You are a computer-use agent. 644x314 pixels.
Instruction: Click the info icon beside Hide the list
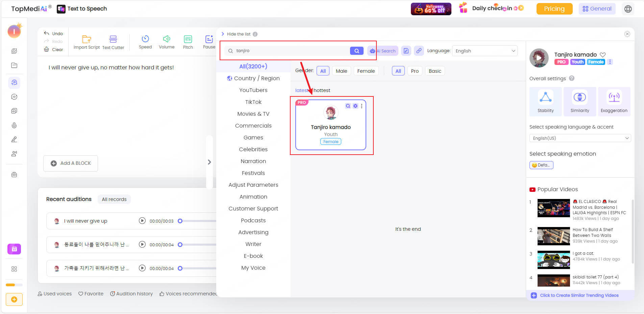click(x=255, y=34)
